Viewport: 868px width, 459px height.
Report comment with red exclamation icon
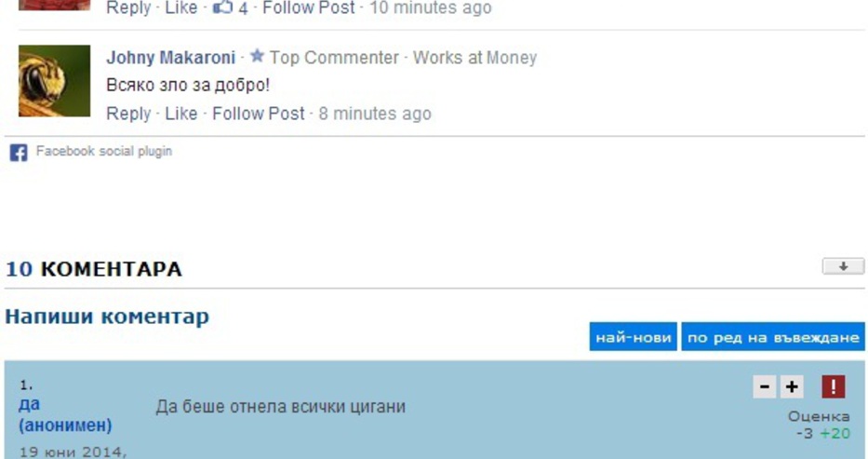click(x=834, y=386)
